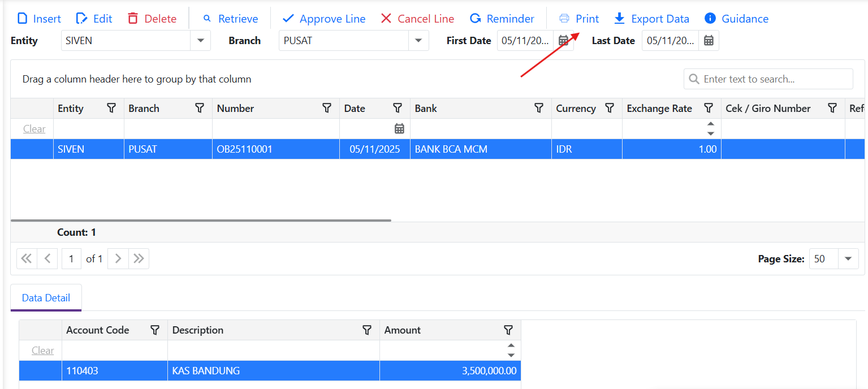Select the BANK BCA MCM cell
The width and height of the screenshot is (868, 389).
click(481, 149)
